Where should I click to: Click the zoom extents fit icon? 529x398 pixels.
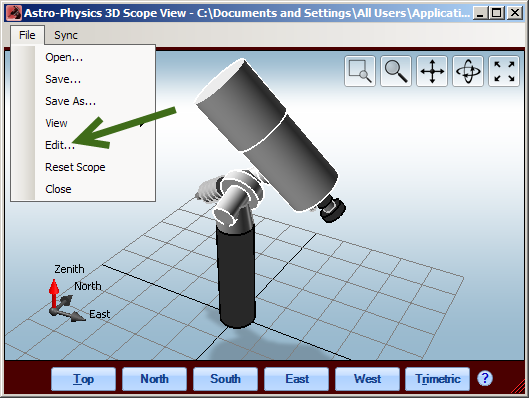tap(504, 71)
